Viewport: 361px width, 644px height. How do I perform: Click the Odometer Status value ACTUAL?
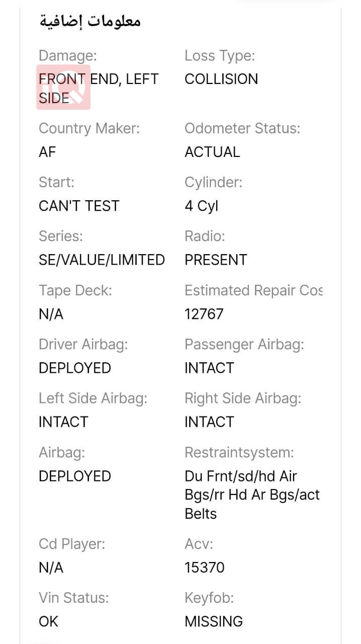(212, 152)
